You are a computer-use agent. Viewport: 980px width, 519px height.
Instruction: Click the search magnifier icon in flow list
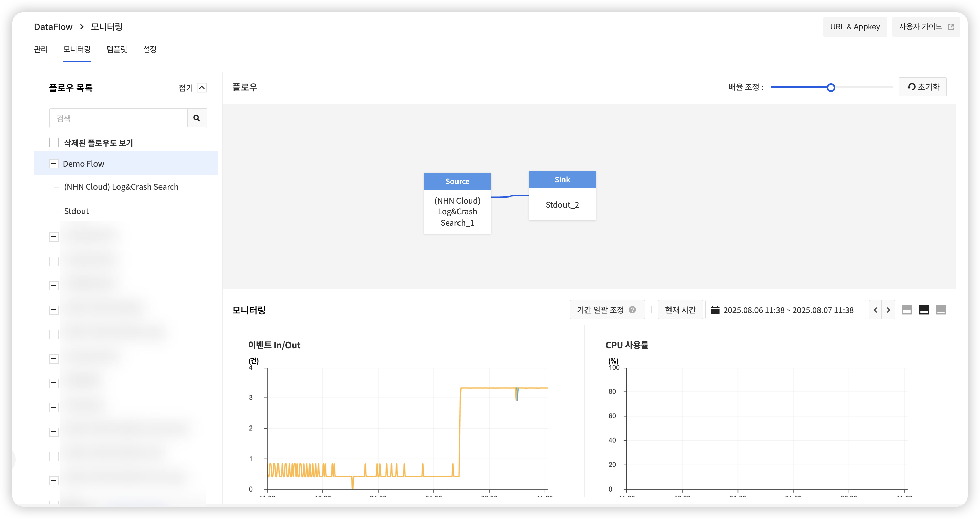(x=197, y=118)
